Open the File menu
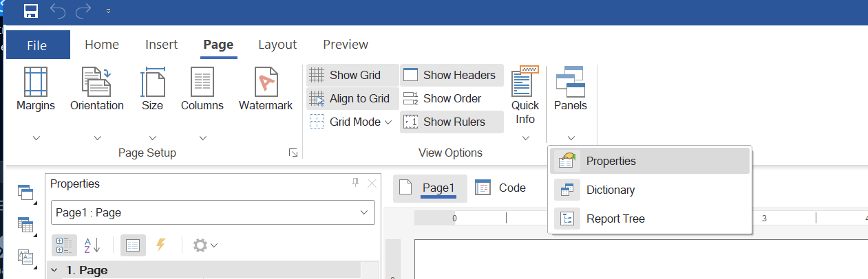The image size is (868, 279). tap(37, 45)
